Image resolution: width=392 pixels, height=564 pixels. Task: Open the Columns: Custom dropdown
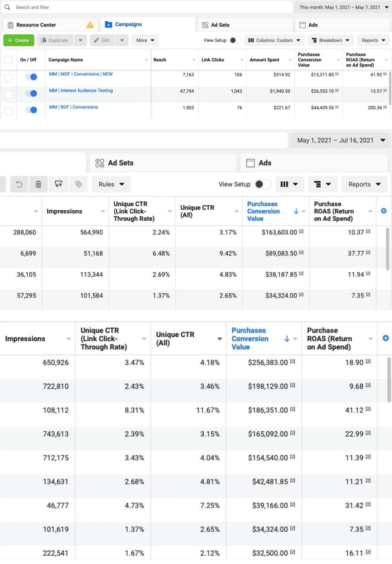click(274, 40)
